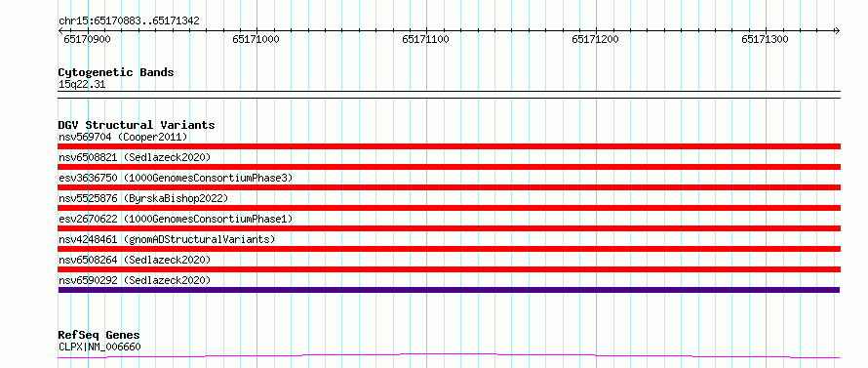The image size is (868, 368).
Task: Click ruler tick label 65171300
Action: [765, 39]
